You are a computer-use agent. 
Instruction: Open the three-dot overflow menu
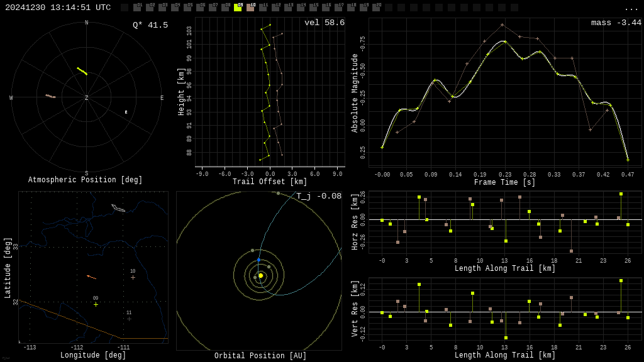[631, 9]
